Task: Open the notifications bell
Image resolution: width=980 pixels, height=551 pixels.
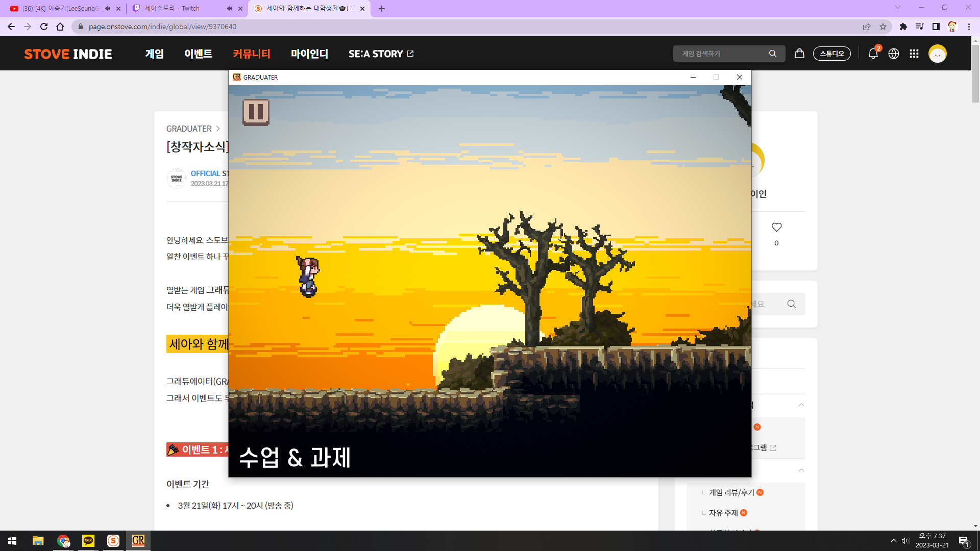Action: [873, 54]
